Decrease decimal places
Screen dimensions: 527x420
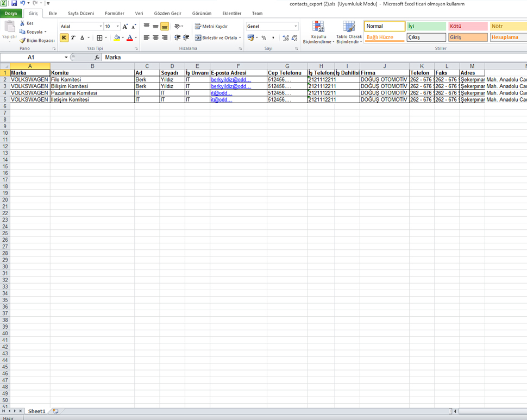click(x=294, y=37)
